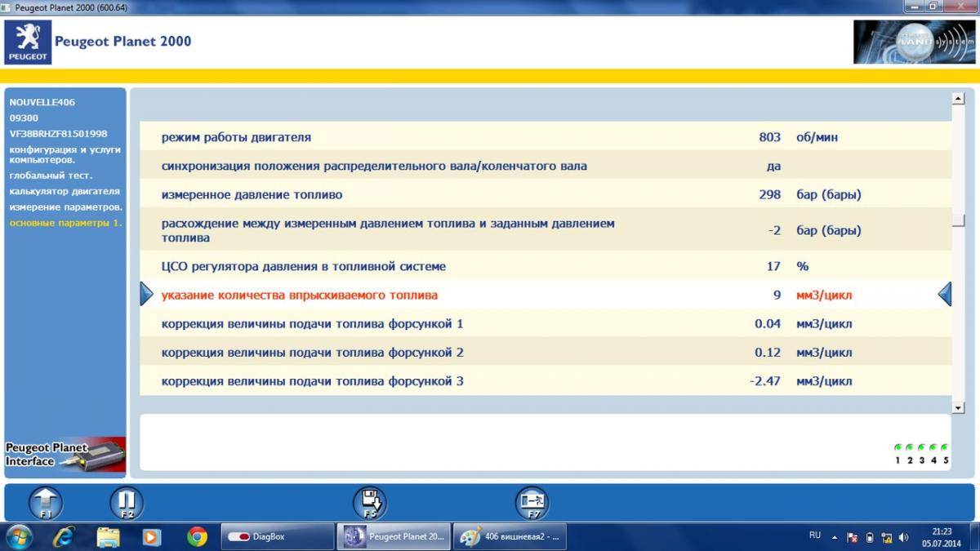Image resolution: width=980 pixels, height=551 pixels.
Task: Select 'калькулятор двигателя' in the left panel
Action: pos(65,191)
